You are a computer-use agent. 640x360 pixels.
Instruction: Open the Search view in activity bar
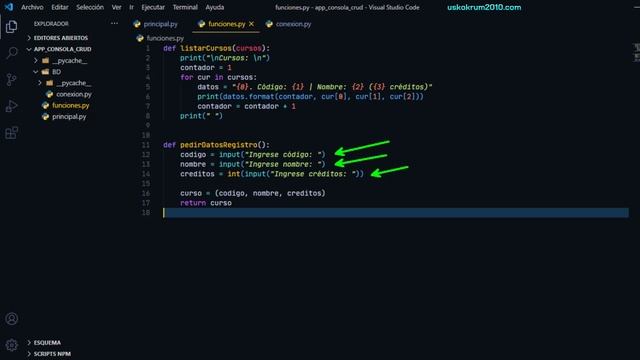(11, 53)
